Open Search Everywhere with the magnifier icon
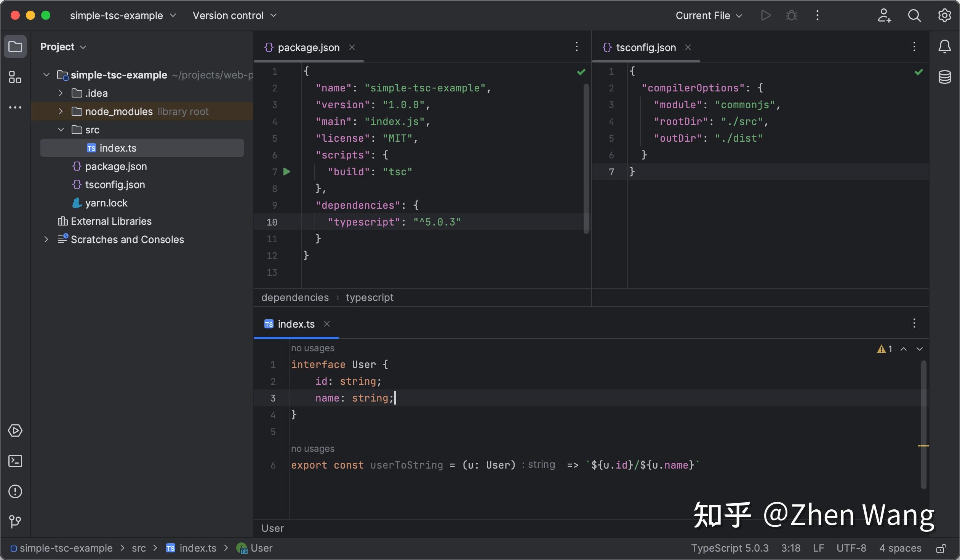Screen dimensions: 960x560 pyautogui.click(x=914, y=15)
